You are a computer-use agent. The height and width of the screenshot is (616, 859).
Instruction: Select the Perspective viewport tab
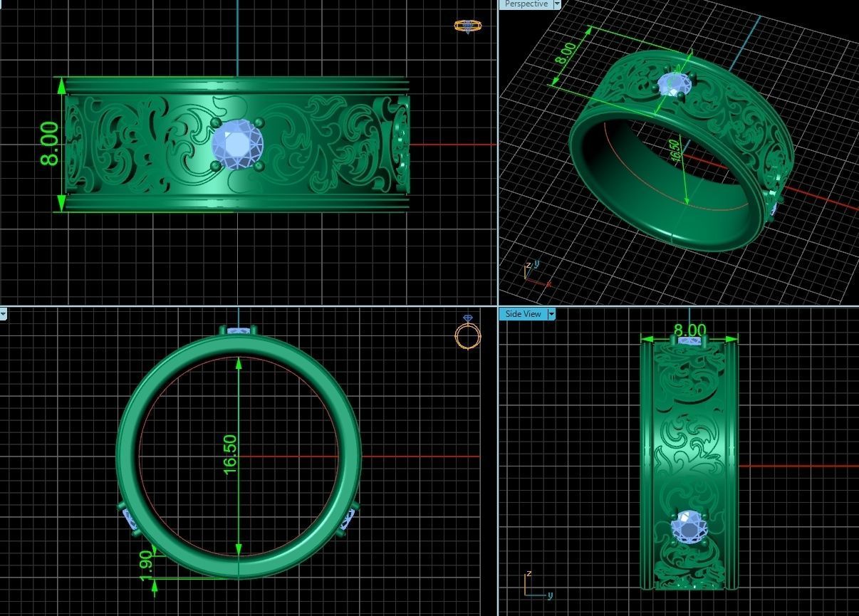526,4
